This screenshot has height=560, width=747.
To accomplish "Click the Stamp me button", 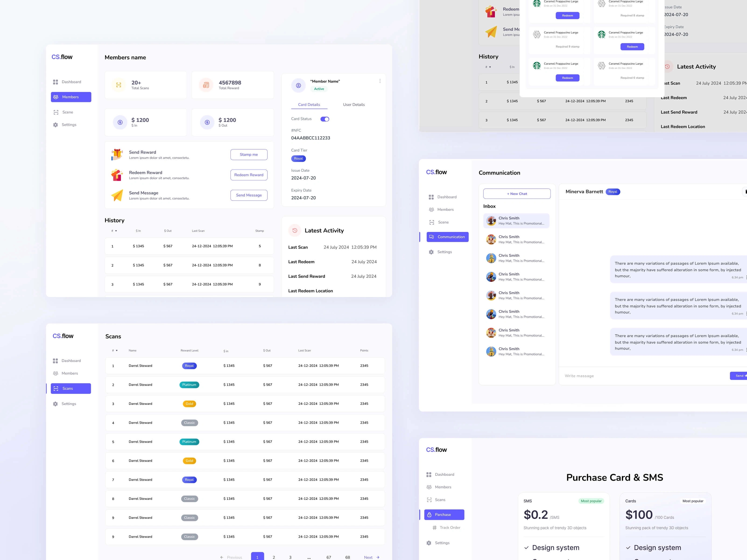I will (x=249, y=155).
